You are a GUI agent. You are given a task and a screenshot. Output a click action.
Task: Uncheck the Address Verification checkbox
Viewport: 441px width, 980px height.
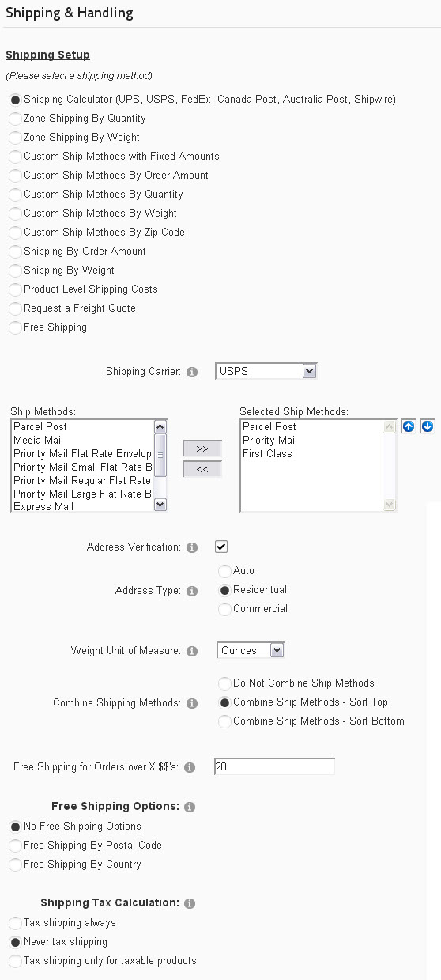[221, 547]
